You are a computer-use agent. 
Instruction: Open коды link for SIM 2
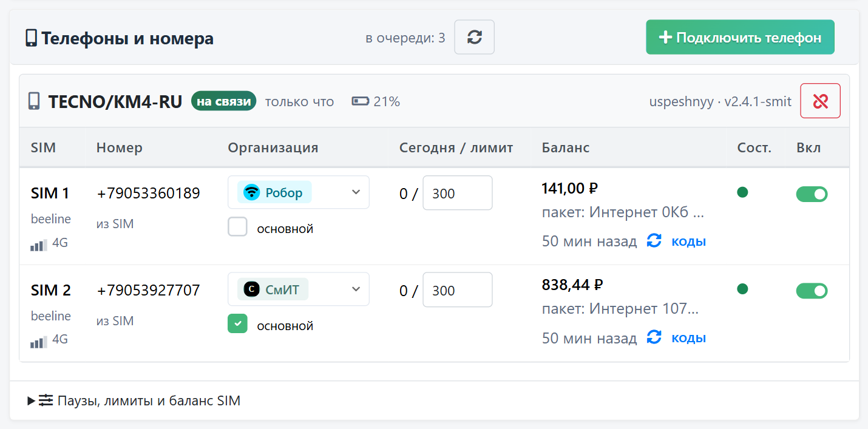pos(688,338)
